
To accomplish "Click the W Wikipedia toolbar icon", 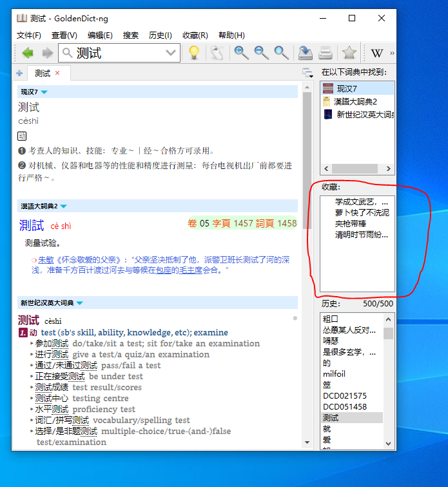I will 377,53.
